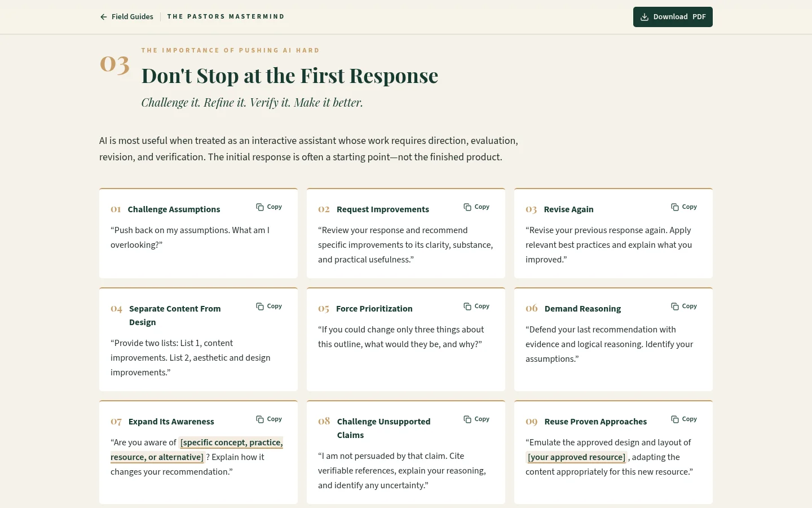Copy the Reuse Proven Approaches prompt
This screenshot has height=508, width=812.
[684, 419]
